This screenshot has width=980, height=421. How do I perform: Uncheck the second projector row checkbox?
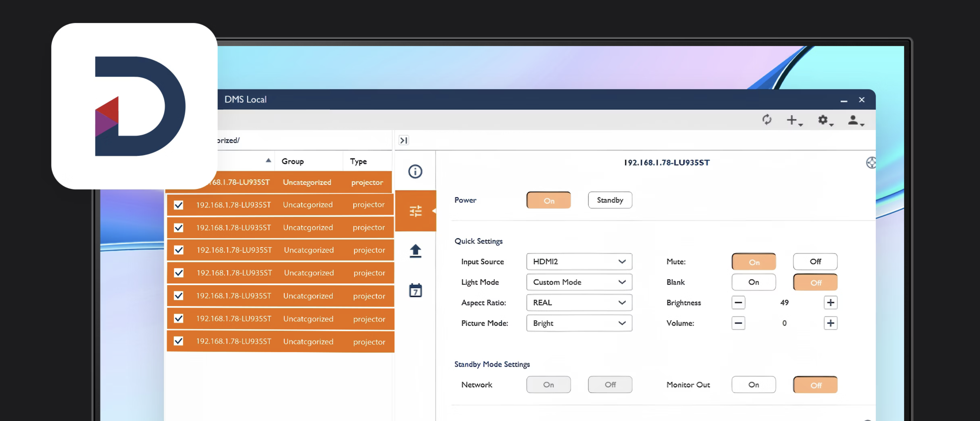pyautogui.click(x=178, y=205)
